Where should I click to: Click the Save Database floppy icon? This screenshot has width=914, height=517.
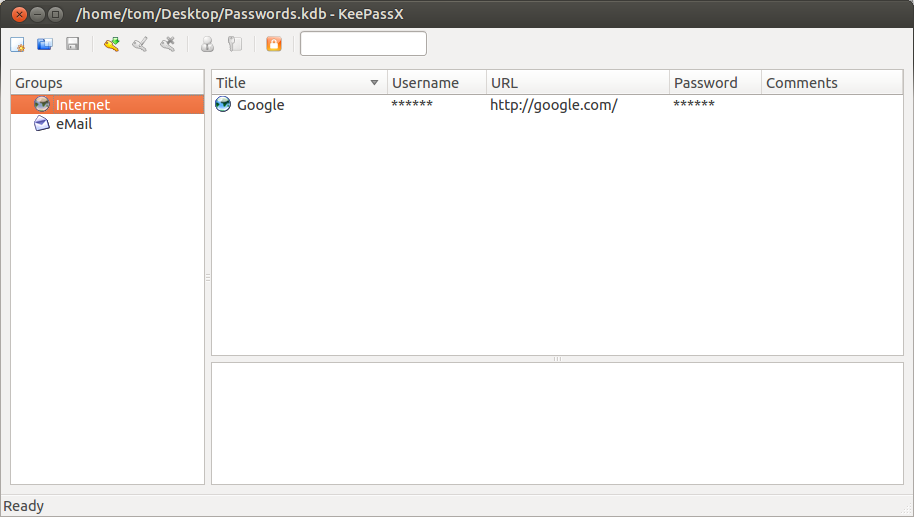click(x=72, y=44)
